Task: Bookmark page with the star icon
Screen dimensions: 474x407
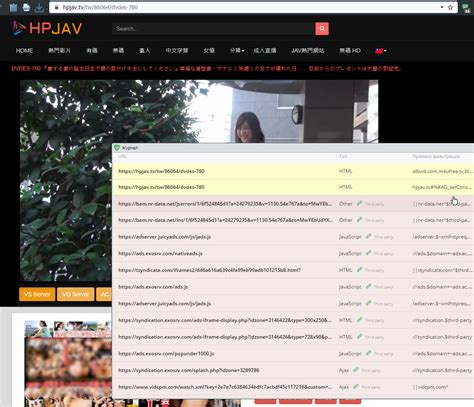Action: pos(450,7)
